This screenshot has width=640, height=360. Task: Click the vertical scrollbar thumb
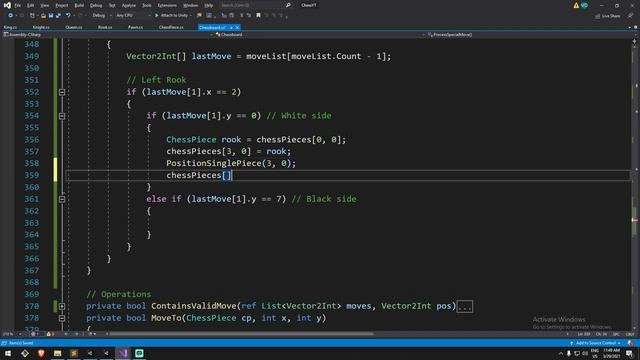(x=634, y=220)
